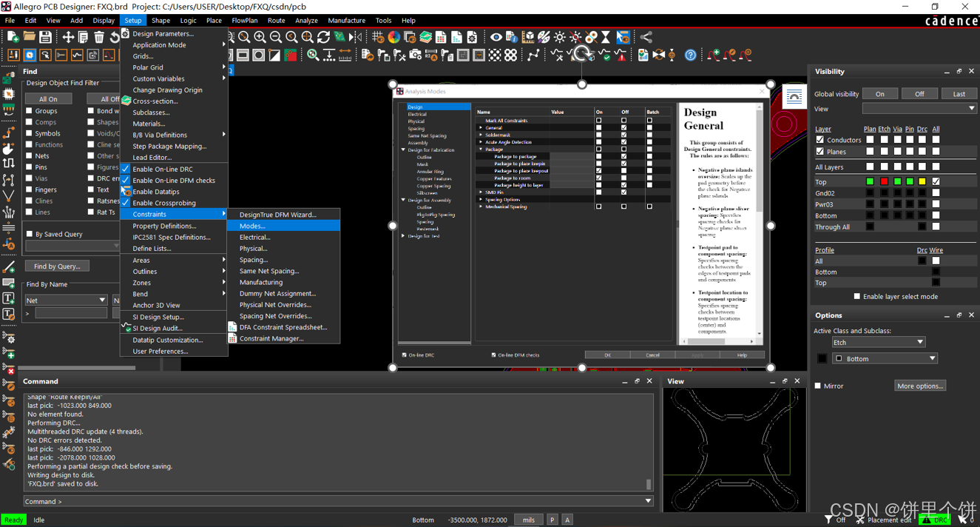This screenshot has height=527, width=980.
Task: Choose Cross-section... from Setup menu
Action: coord(174,101)
